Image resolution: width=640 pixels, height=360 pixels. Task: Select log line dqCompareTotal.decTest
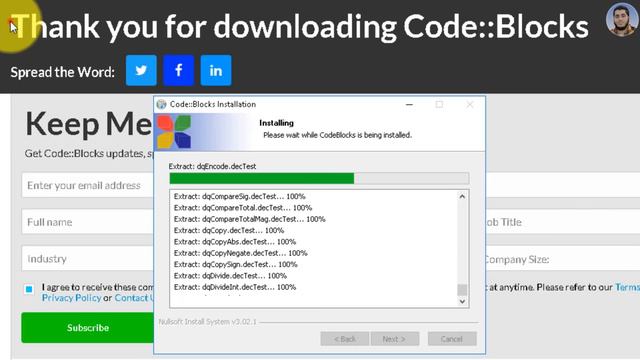[x=243, y=208]
